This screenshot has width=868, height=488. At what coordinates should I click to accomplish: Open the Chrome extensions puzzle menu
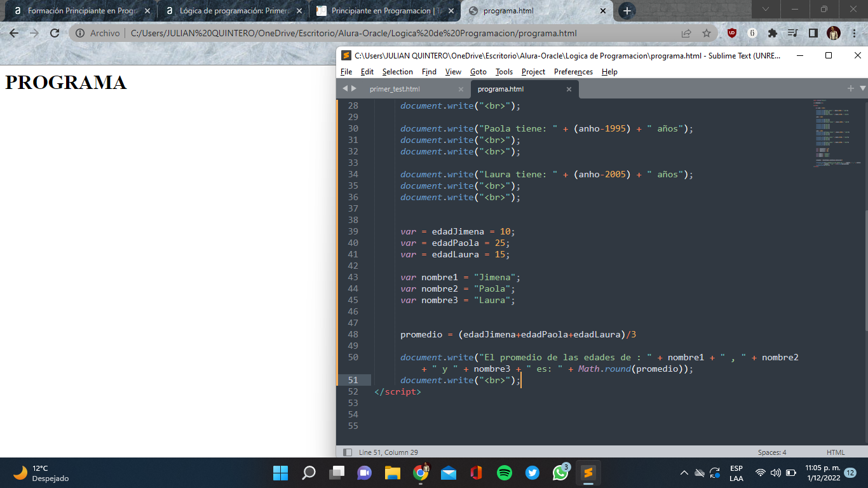point(773,33)
